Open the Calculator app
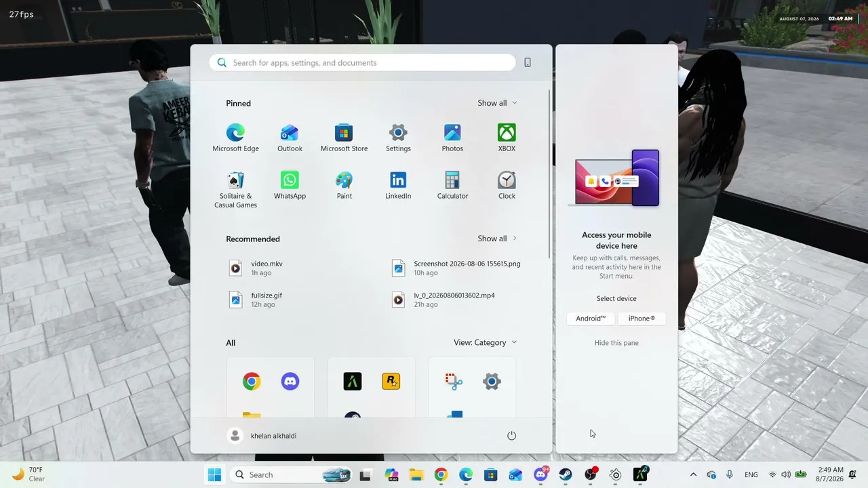 452,185
